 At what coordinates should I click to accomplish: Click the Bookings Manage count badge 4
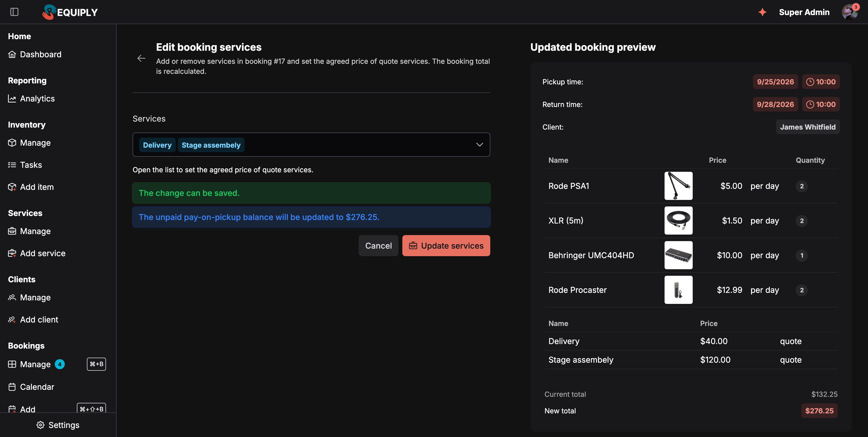(60, 364)
